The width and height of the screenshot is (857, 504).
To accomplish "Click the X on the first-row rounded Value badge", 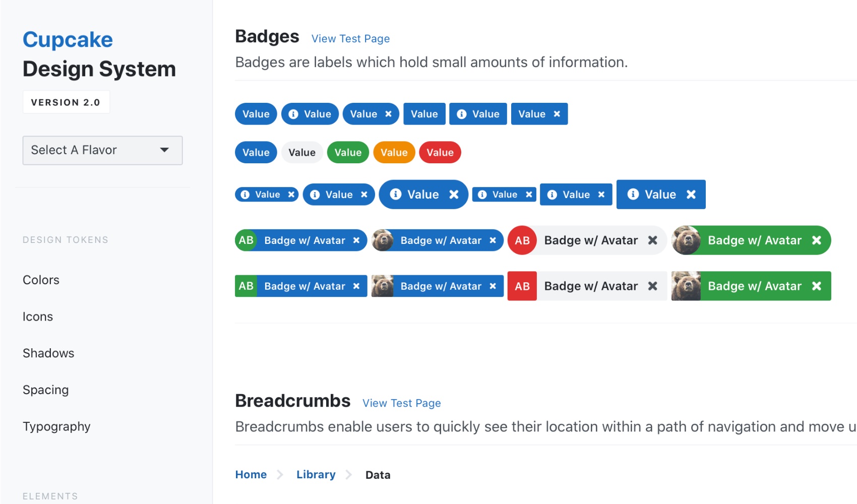I will [388, 114].
